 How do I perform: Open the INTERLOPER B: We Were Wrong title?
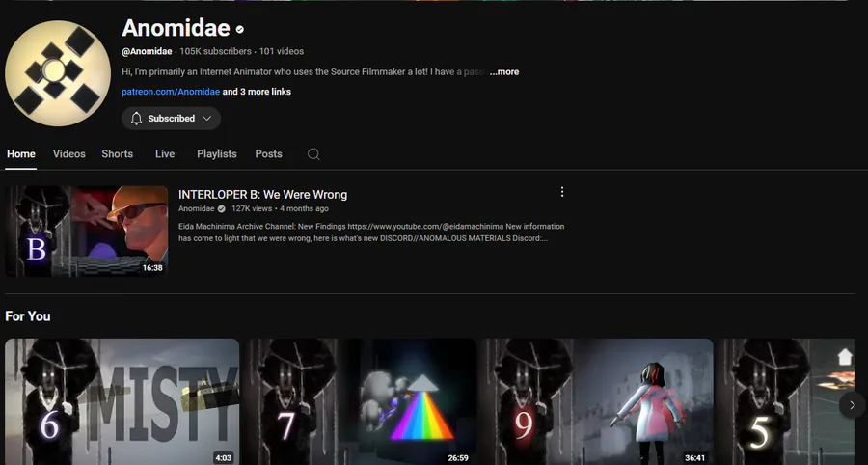tap(263, 194)
